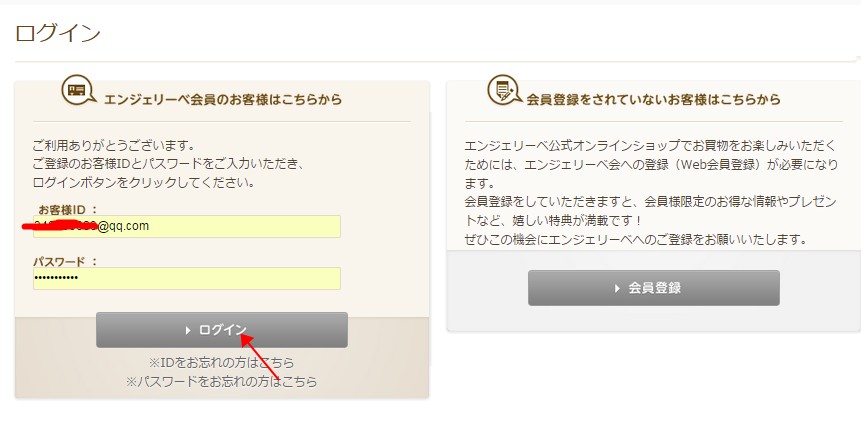Click the member card speech-bubble icon
The width and height of the screenshot is (861, 438).
click(x=78, y=91)
